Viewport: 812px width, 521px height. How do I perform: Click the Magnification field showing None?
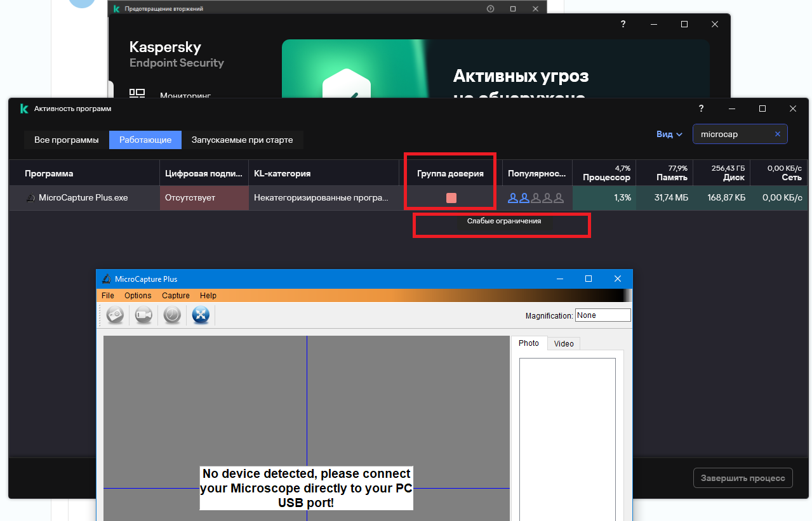click(x=602, y=315)
